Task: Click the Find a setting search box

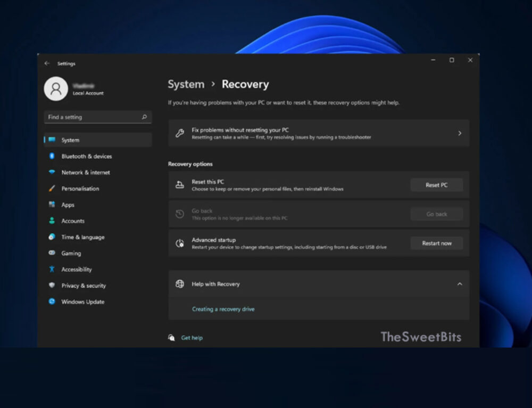Action: pos(97,117)
